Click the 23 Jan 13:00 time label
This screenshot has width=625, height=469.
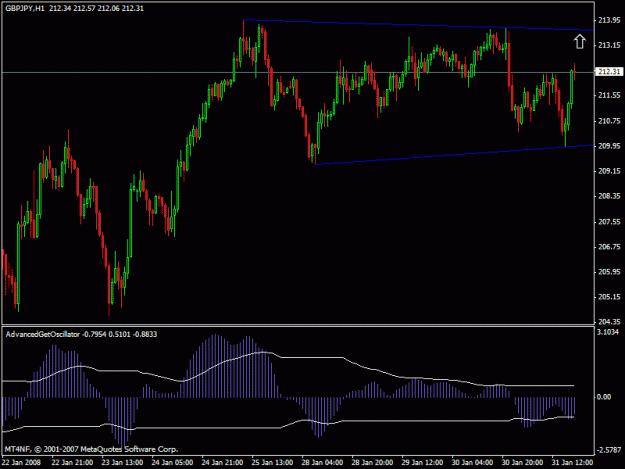122,463
